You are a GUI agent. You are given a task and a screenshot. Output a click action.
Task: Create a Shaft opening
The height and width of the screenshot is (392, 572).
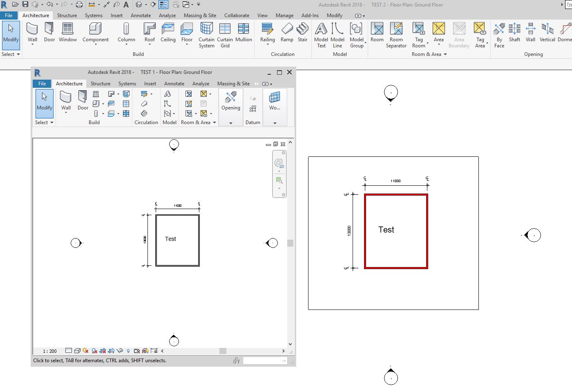(x=514, y=33)
